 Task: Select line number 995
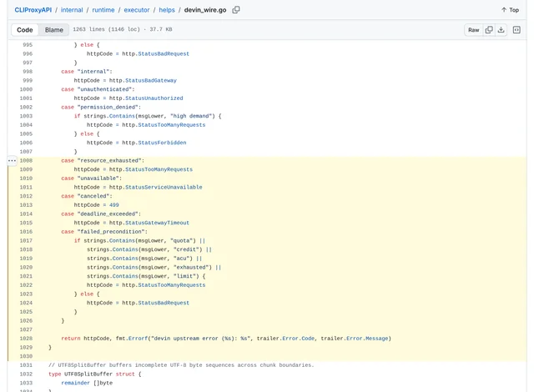[28, 45]
